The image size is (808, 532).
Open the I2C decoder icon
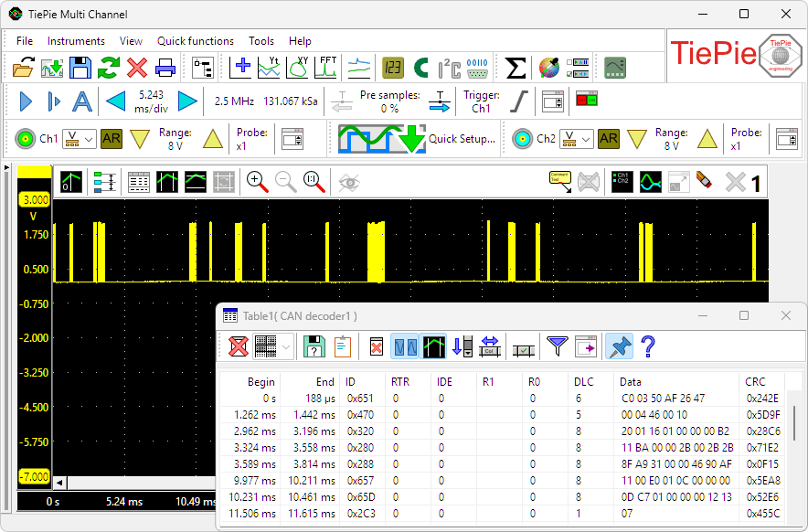tap(450, 68)
